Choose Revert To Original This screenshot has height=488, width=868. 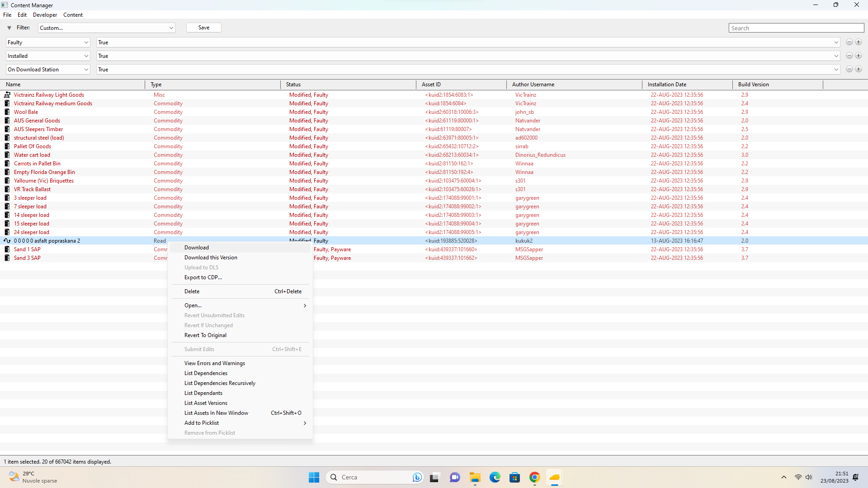pyautogui.click(x=240, y=335)
